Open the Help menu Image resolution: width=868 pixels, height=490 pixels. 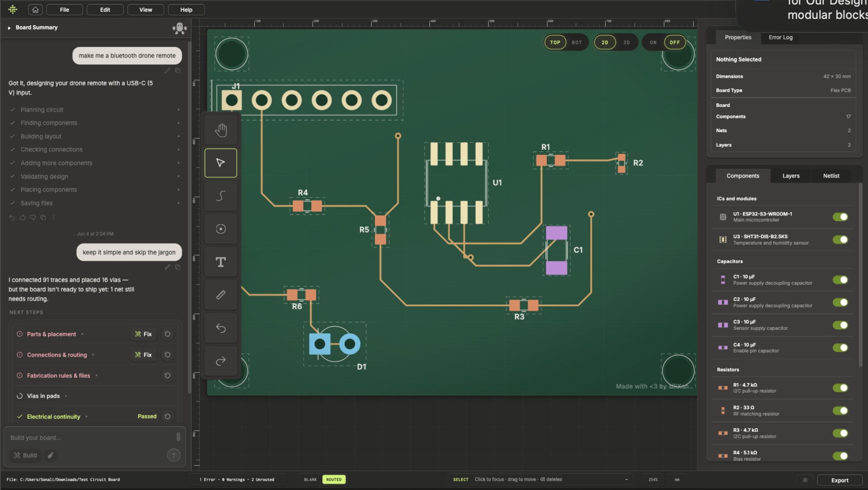pyautogui.click(x=187, y=9)
